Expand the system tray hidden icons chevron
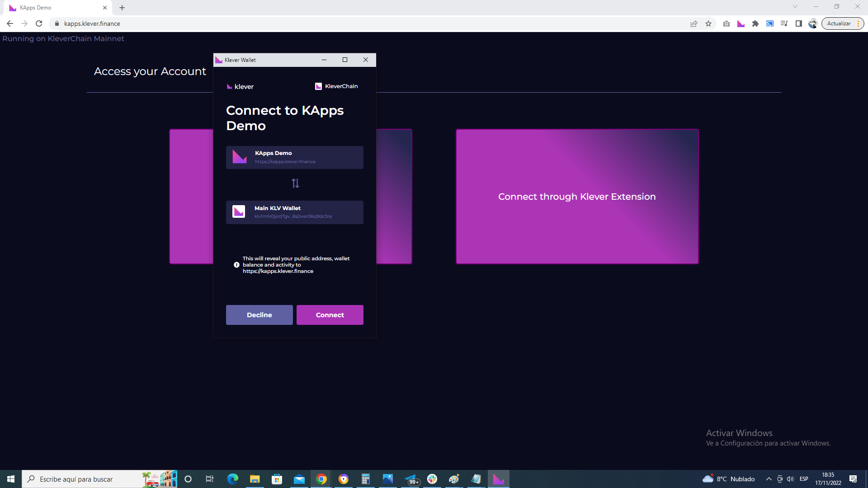The image size is (868, 488). pyautogui.click(x=769, y=479)
